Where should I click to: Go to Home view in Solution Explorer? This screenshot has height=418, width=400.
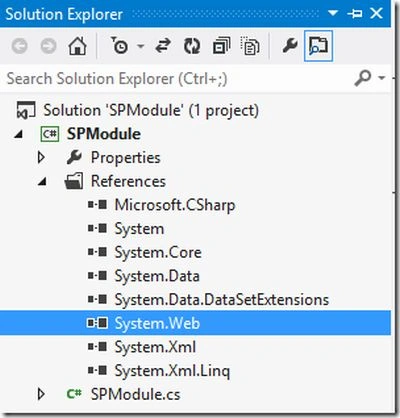click(x=77, y=46)
